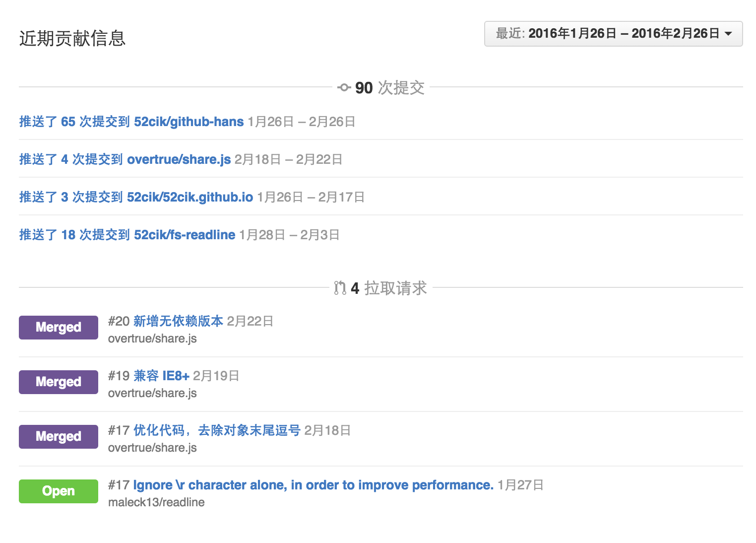Open pull request #20 新增无依赖版本

[180, 321]
